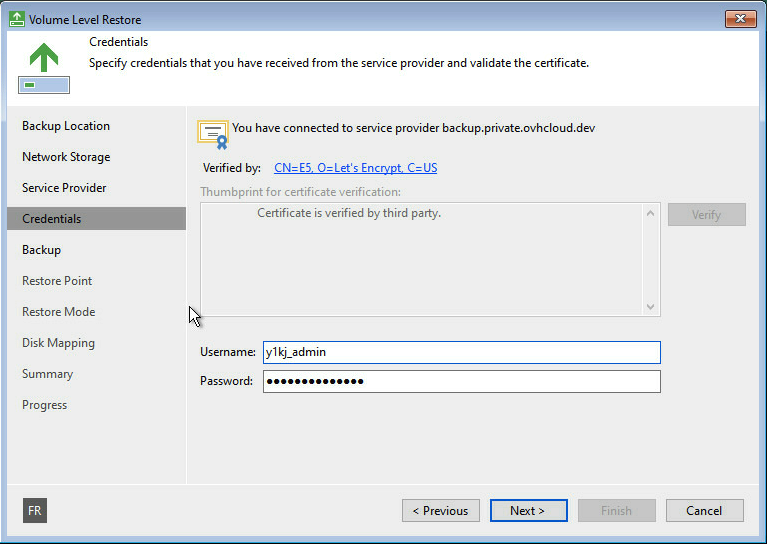767x544 pixels.
Task: Open the Network Storage step
Action: 66,157
